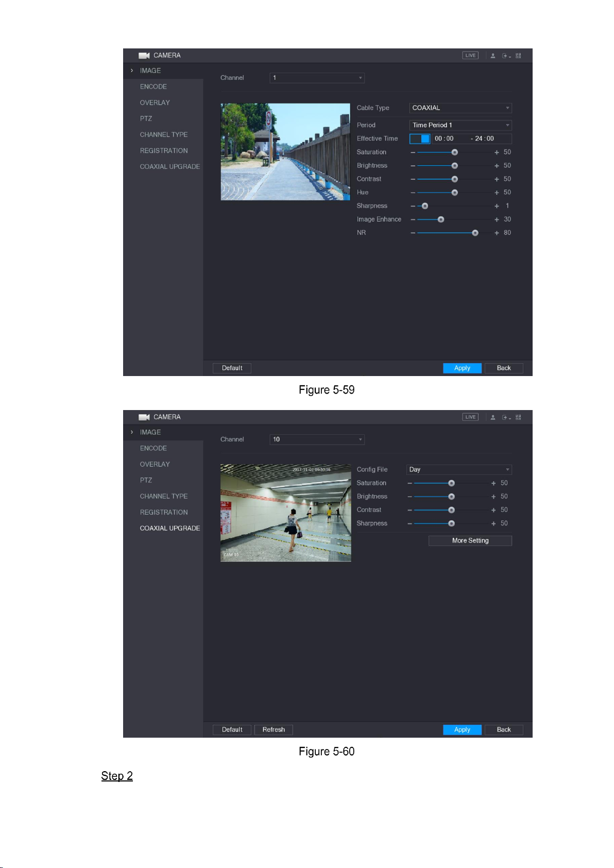Click plus icon for Saturation, channel 1
The height and width of the screenshot is (868, 614).
coord(497,152)
